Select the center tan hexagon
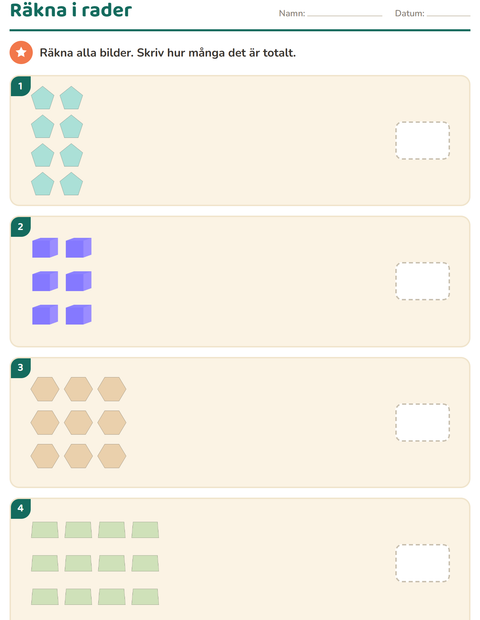The image size is (480, 620). tap(78, 423)
